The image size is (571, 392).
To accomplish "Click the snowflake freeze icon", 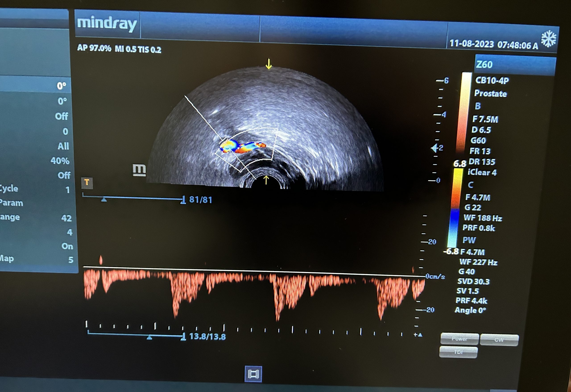I will click(x=548, y=39).
